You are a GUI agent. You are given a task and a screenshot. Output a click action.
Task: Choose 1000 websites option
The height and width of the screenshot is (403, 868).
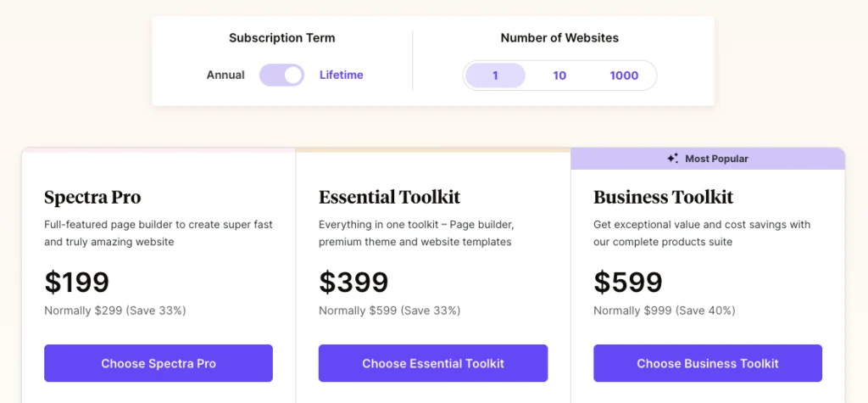click(x=624, y=76)
